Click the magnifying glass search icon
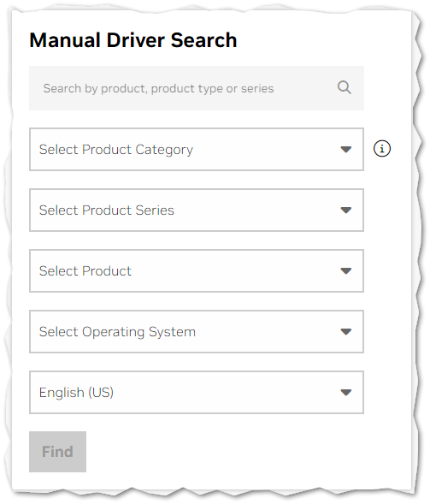 point(344,87)
